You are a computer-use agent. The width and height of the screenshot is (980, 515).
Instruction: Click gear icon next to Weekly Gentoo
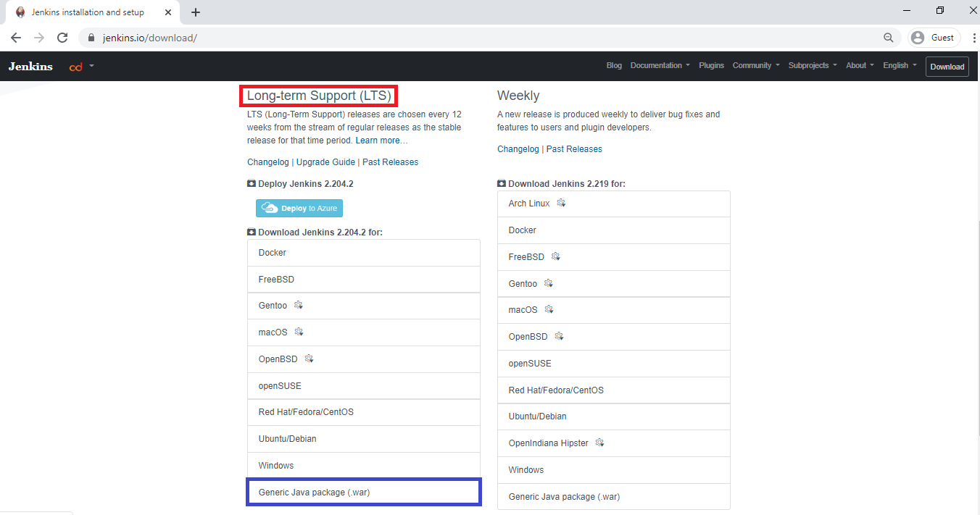coord(549,283)
